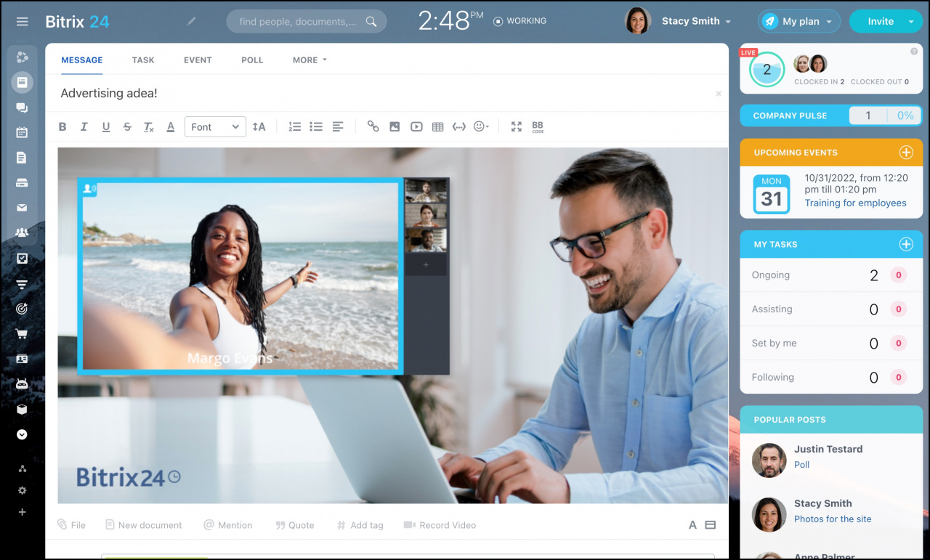The height and width of the screenshot is (560, 930).
Task: Open the Calendar icon in the sidebar
Action: coord(22,132)
